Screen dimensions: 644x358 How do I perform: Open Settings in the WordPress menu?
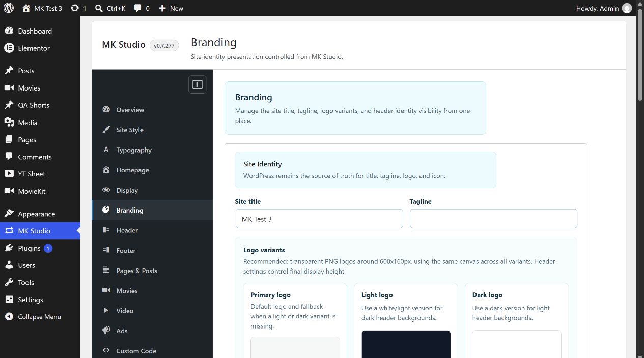[40, 300]
